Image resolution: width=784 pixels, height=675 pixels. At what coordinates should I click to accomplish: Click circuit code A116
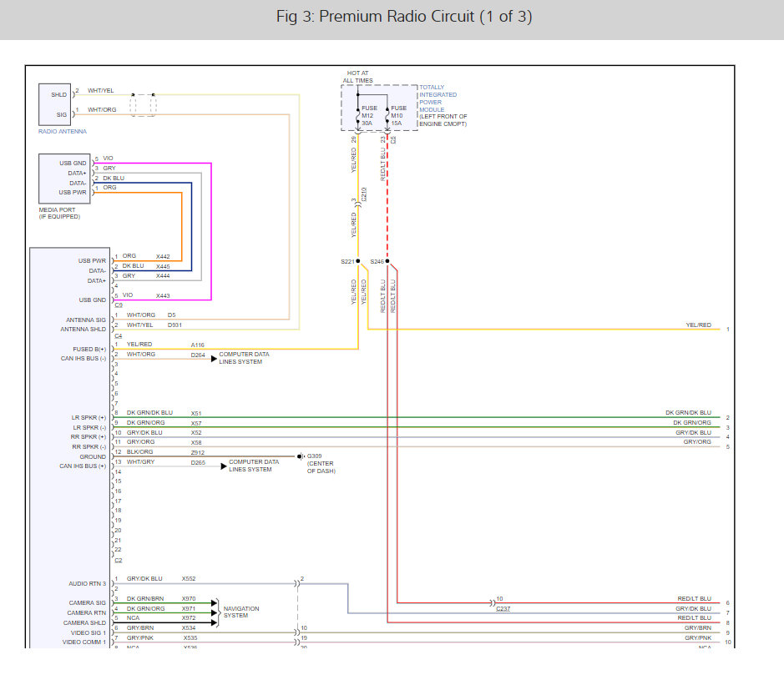(x=198, y=345)
